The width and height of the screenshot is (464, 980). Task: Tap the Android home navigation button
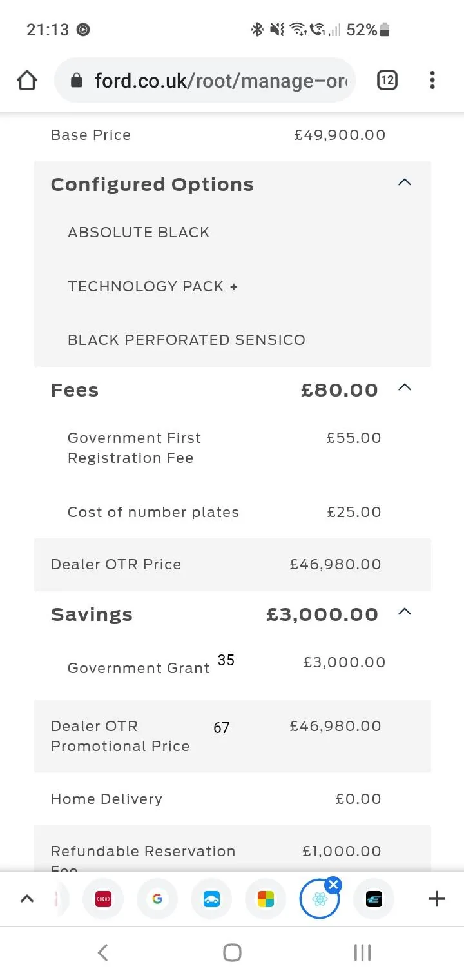pyautogui.click(x=232, y=953)
